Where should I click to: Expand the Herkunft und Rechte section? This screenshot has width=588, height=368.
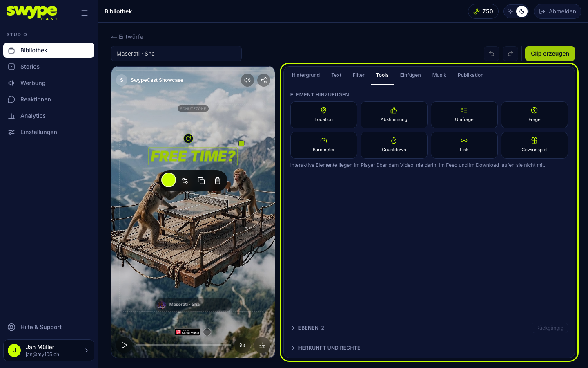[x=326, y=348]
